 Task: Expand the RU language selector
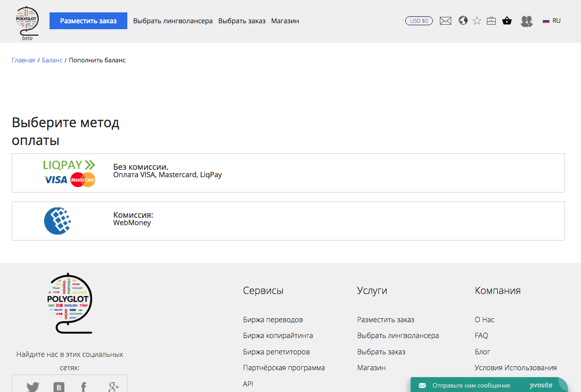coord(551,21)
